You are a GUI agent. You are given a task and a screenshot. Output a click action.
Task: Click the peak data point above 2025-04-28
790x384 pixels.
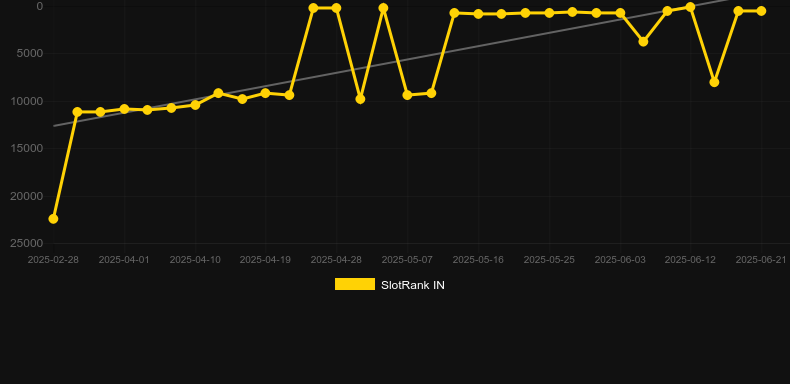[336, 8]
